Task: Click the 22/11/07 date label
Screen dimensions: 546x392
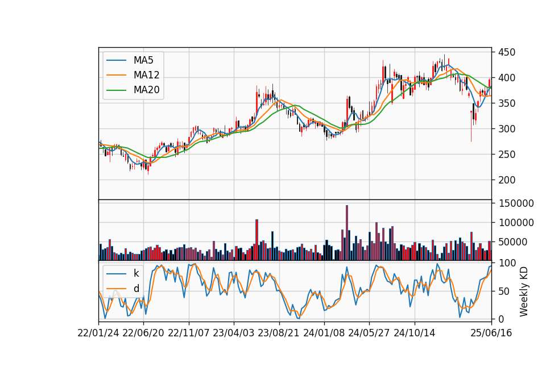Action: tap(189, 333)
